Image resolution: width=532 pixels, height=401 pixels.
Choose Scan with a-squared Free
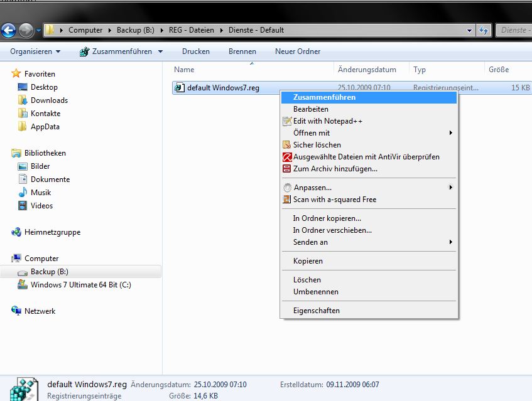coord(369,200)
